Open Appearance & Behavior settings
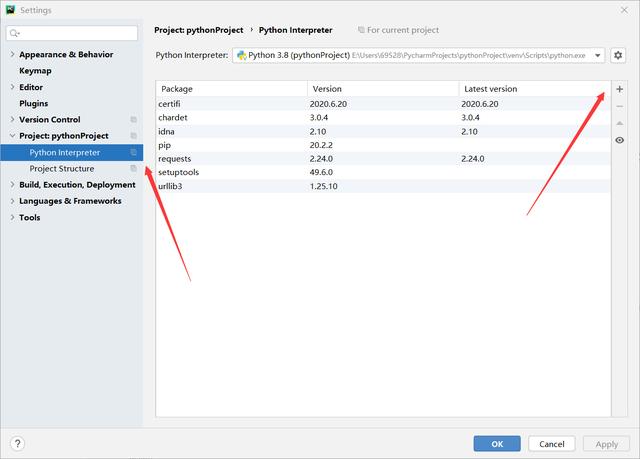Image resolution: width=640 pixels, height=459 pixels. (66, 54)
